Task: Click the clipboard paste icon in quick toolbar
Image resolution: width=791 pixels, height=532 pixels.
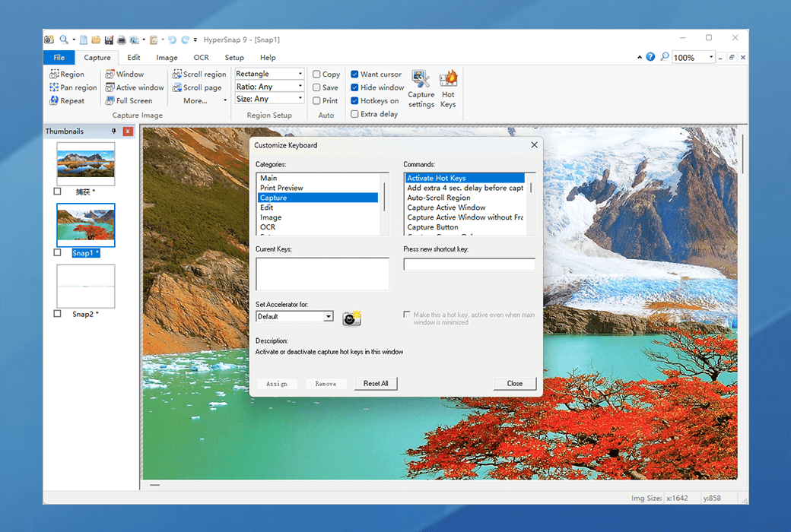Action: (154, 40)
